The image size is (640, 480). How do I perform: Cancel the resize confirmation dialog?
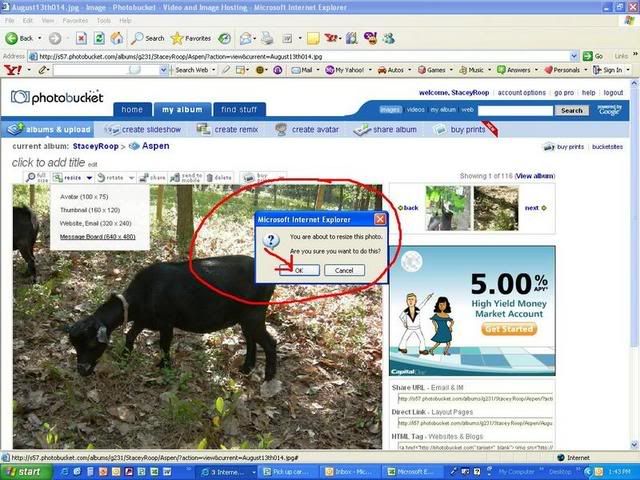pyautogui.click(x=343, y=270)
